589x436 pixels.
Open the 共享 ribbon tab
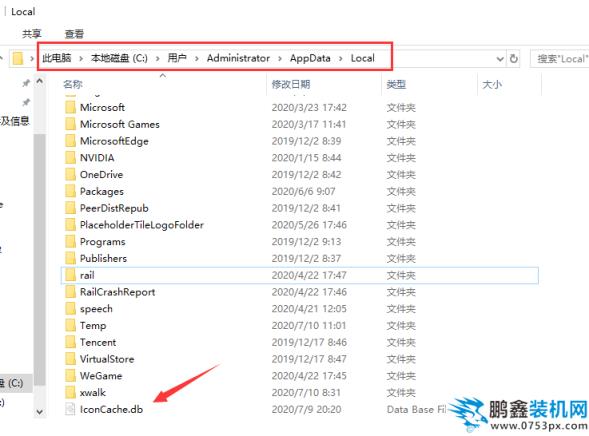pyautogui.click(x=32, y=34)
